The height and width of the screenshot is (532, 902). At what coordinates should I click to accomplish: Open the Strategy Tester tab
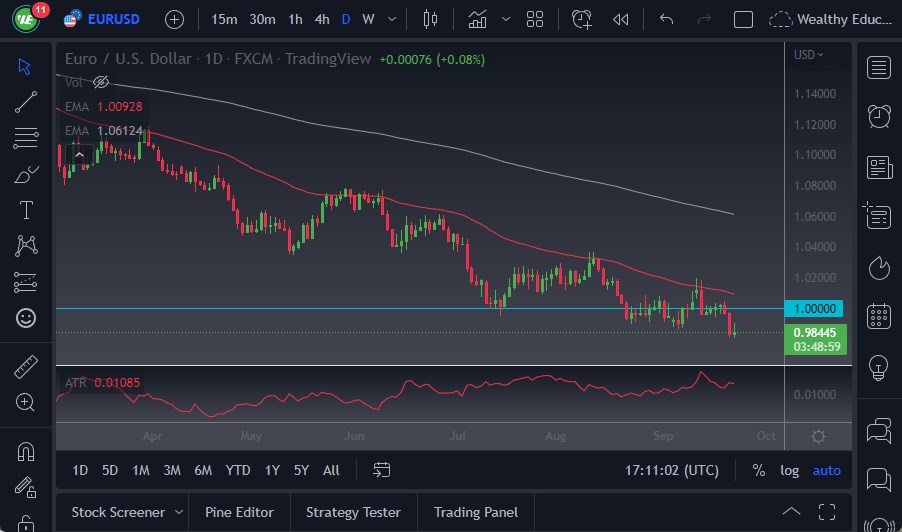pos(353,512)
